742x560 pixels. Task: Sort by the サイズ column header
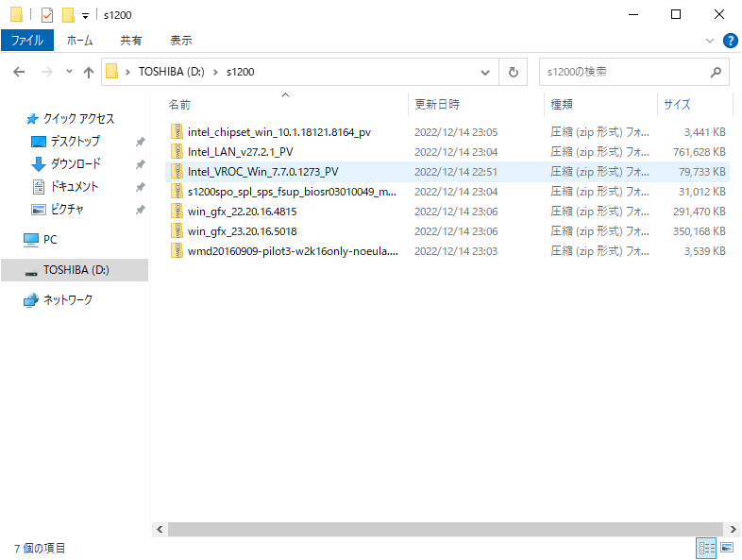pyautogui.click(x=695, y=104)
